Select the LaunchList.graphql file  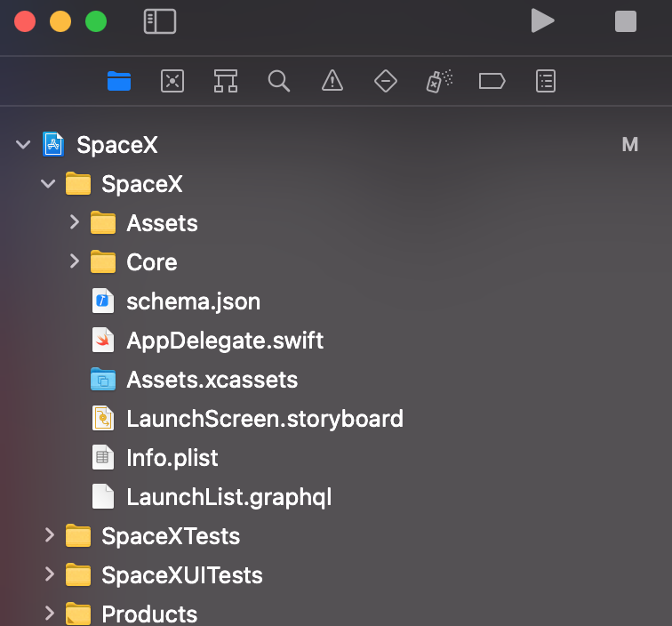click(x=228, y=497)
